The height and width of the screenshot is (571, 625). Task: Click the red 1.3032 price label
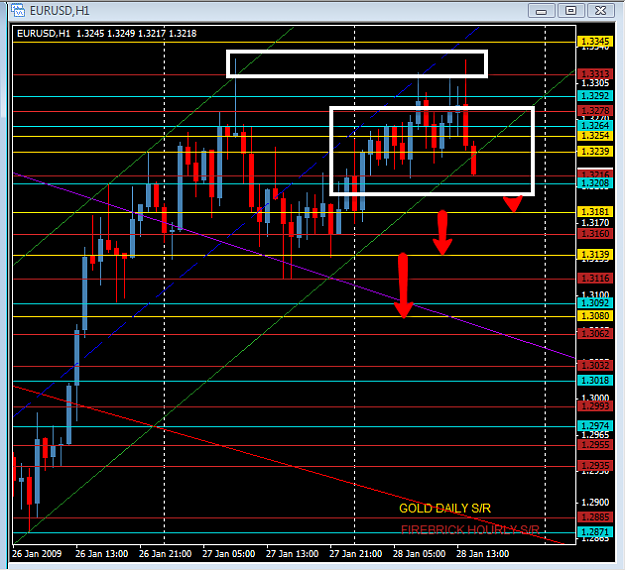[x=595, y=365]
